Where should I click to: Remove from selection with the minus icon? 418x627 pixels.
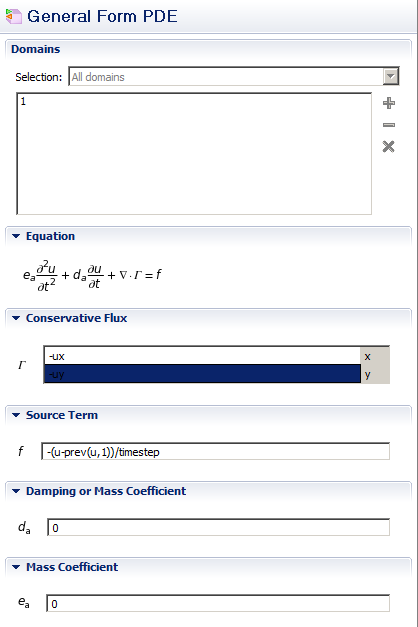coord(389,125)
